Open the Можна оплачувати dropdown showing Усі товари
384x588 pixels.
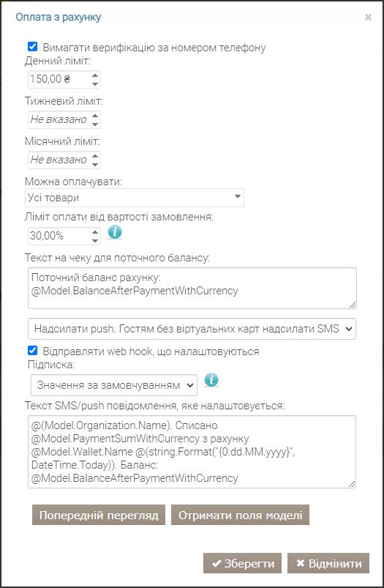135,198
